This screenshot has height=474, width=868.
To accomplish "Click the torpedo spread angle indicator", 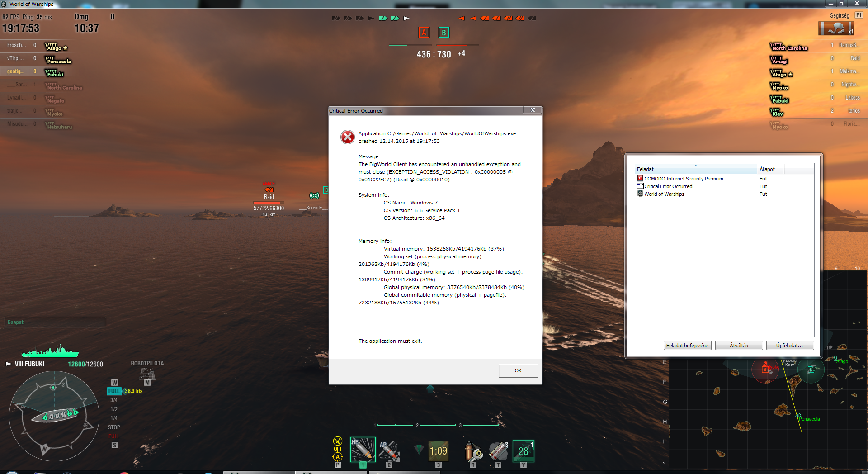I will tap(419, 449).
